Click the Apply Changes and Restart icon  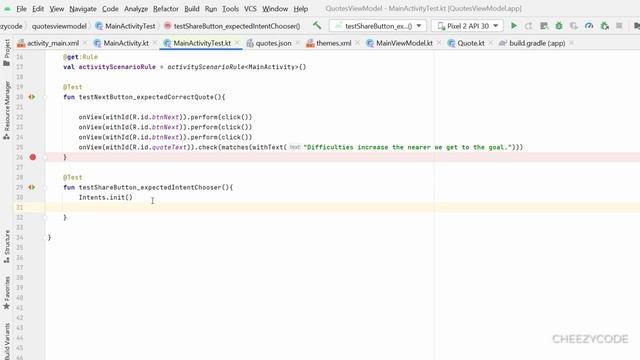(528, 26)
